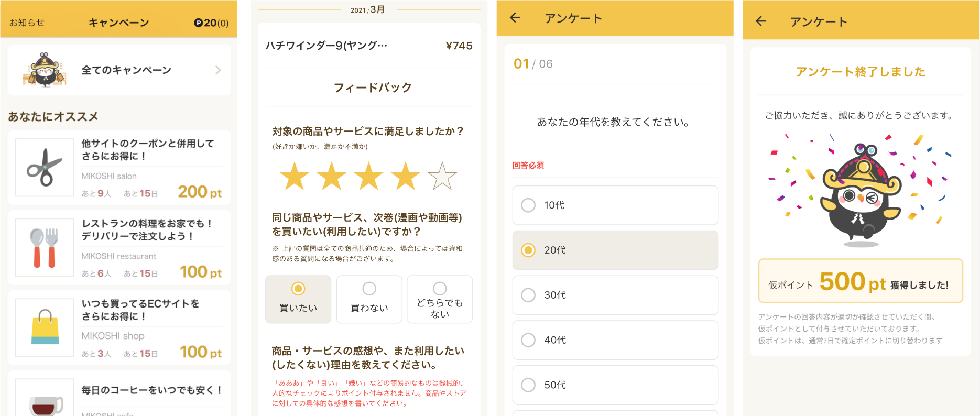Tap the ¥745 price

point(459,46)
